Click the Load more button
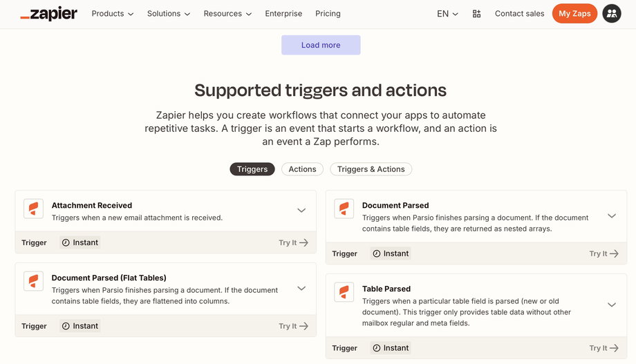Screen dimensions: 636x364 [321, 45]
